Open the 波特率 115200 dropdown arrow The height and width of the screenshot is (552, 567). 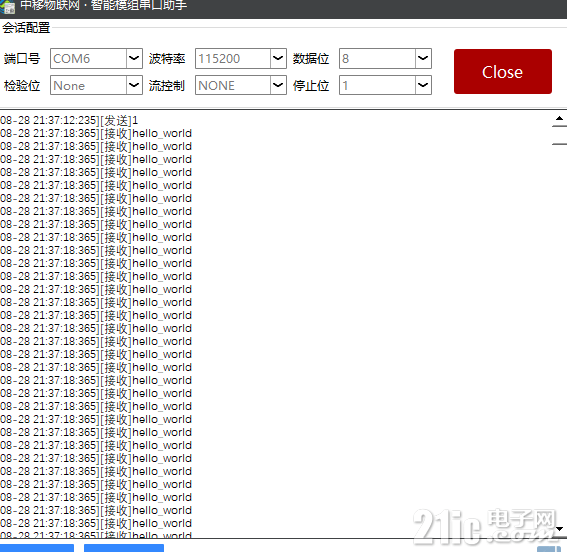tap(278, 59)
